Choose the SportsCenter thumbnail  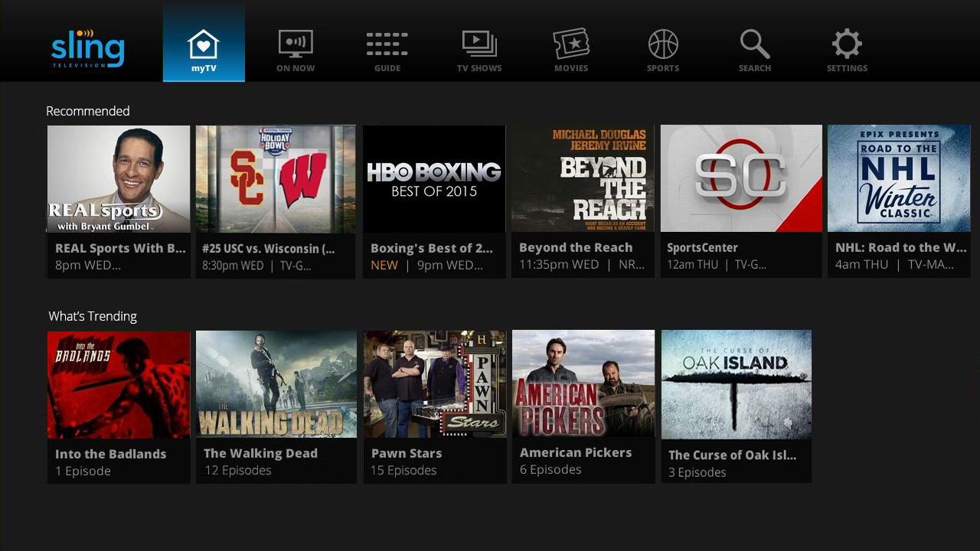tap(740, 178)
